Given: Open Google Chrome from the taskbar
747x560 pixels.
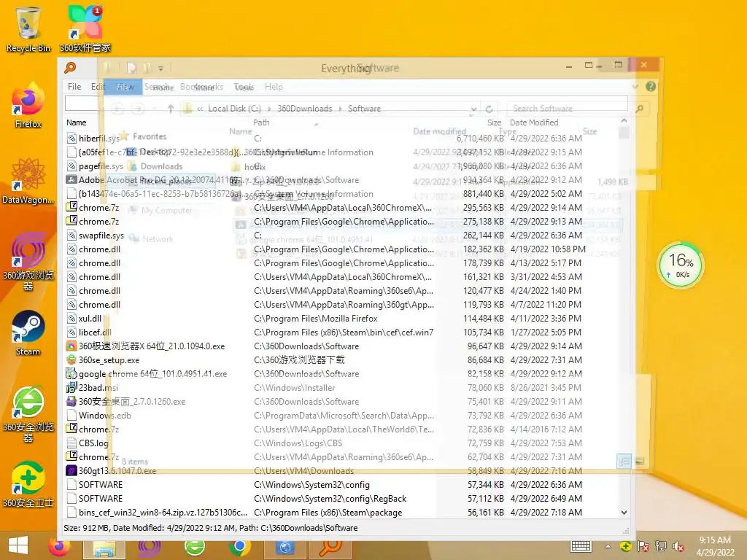Looking at the screenshot, I should [239, 548].
